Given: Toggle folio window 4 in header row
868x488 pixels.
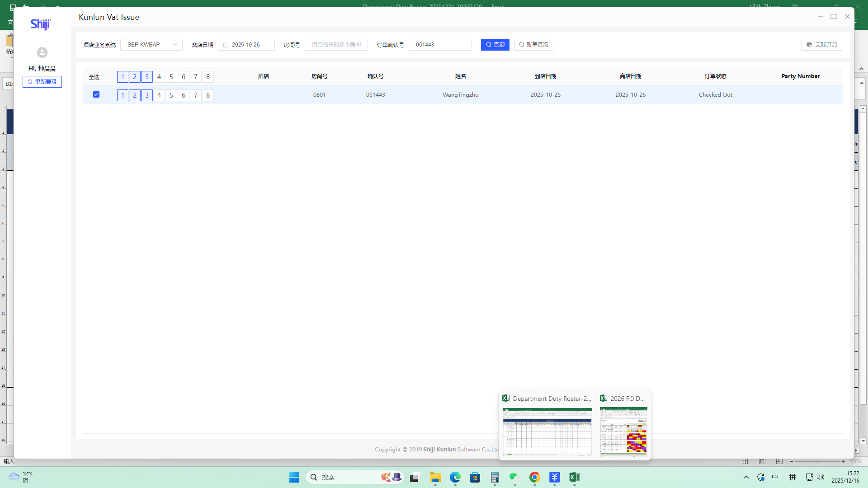Looking at the screenshot, I should pos(159,77).
